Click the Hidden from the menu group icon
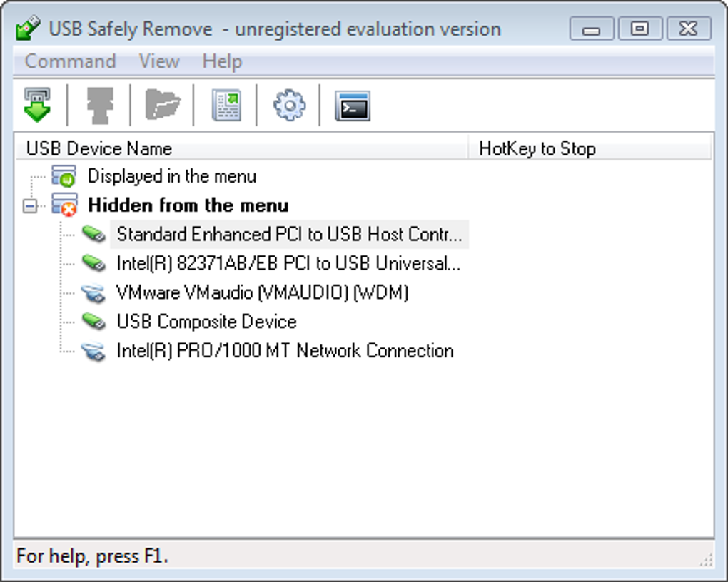Viewport: 728px width, 582px height. (x=64, y=205)
